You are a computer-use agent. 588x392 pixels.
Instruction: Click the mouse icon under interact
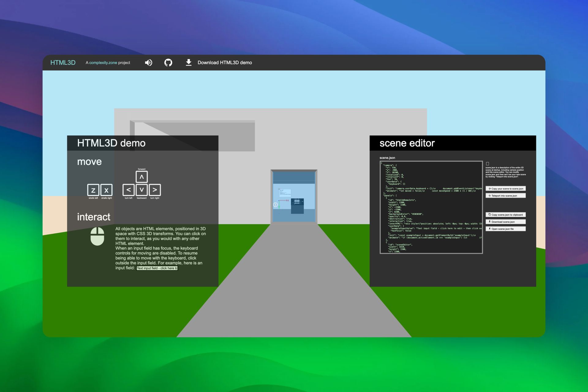click(x=97, y=236)
